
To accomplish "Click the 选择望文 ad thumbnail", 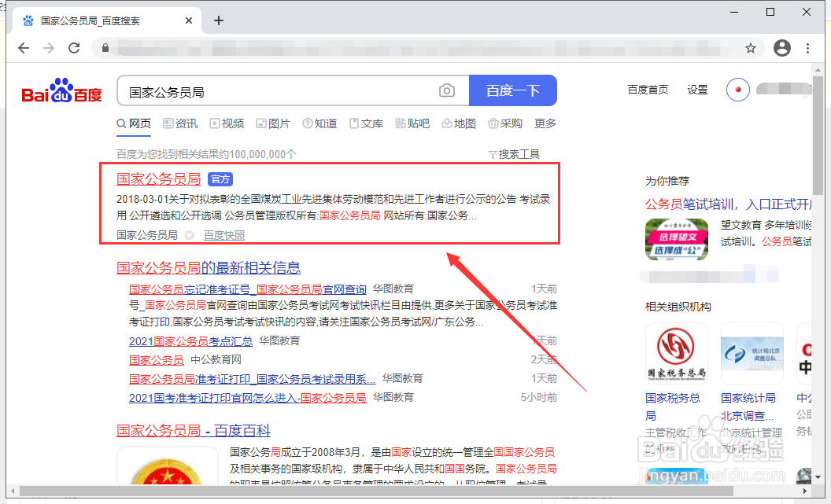I will point(677,239).
